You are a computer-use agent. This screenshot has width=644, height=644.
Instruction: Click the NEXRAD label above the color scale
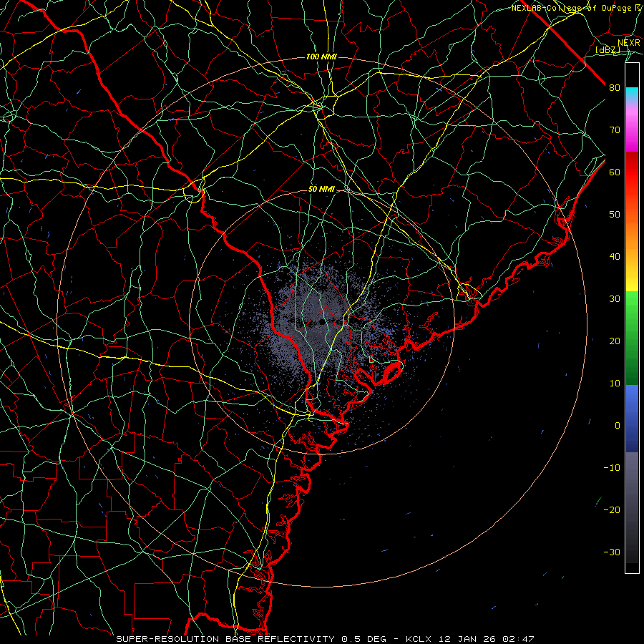point(628,43)
